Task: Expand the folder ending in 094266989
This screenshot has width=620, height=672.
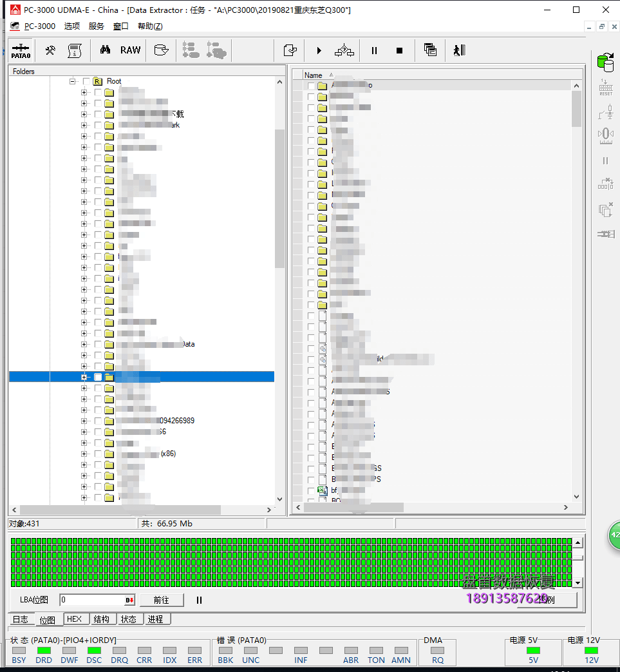Action: (84, 421)
